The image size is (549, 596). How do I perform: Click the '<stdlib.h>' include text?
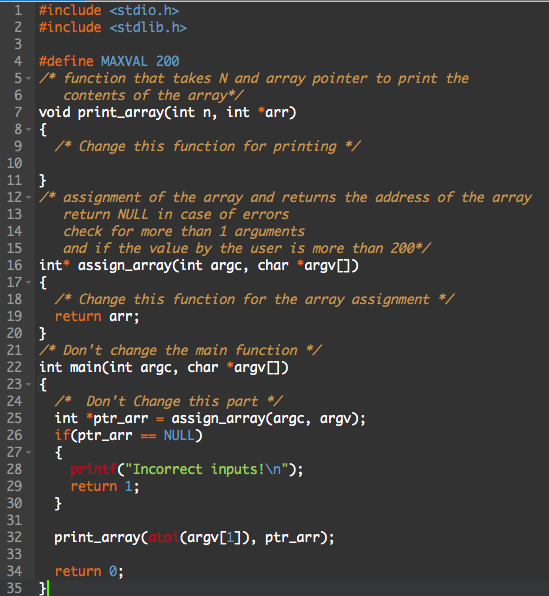coord(148,28)
